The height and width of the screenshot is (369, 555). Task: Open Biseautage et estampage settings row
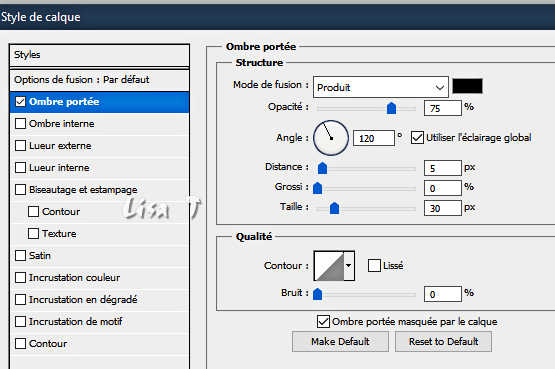(99, 190)
